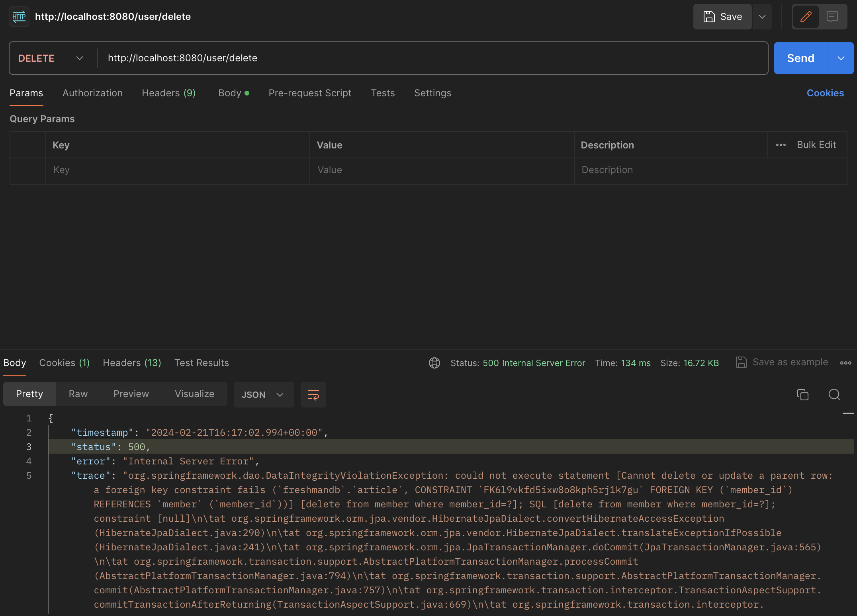Click the 134 ms response time
This screenshot has width=857, height=616.
click(x=636, y=363)
